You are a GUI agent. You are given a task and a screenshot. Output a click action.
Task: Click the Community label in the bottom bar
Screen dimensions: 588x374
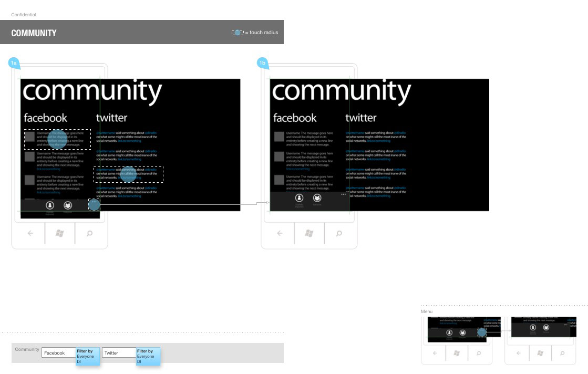click(x=27, y=349)
